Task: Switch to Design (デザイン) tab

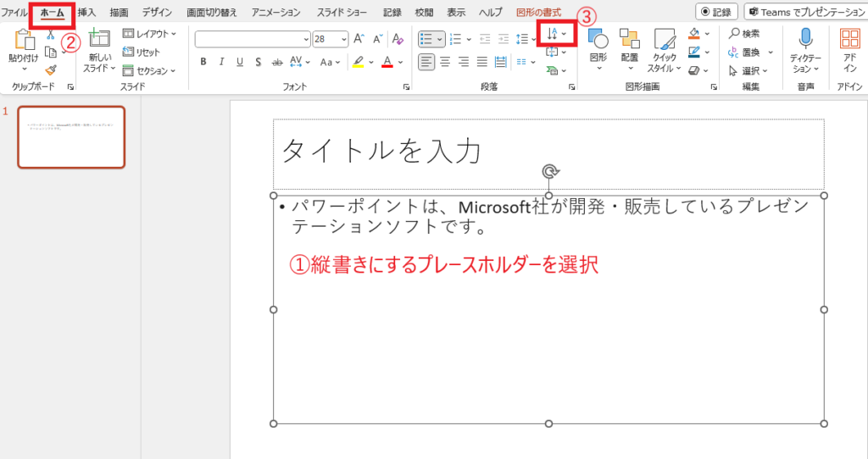Action: click(157, 12)
